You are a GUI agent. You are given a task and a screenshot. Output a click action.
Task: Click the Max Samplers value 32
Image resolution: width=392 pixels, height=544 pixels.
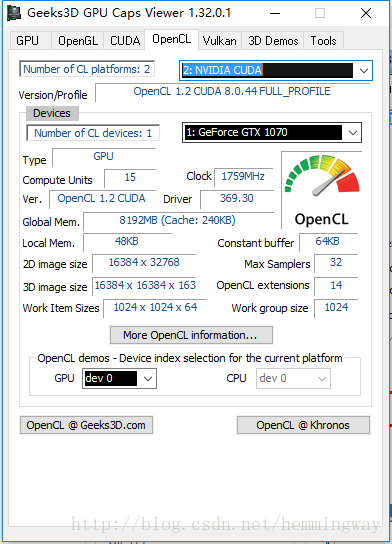click(336, 263)
